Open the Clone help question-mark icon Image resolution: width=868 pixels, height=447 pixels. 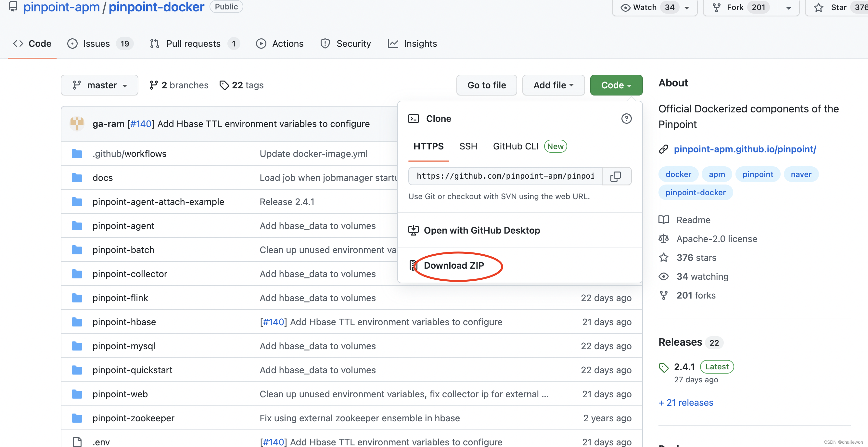click(626, 119)
